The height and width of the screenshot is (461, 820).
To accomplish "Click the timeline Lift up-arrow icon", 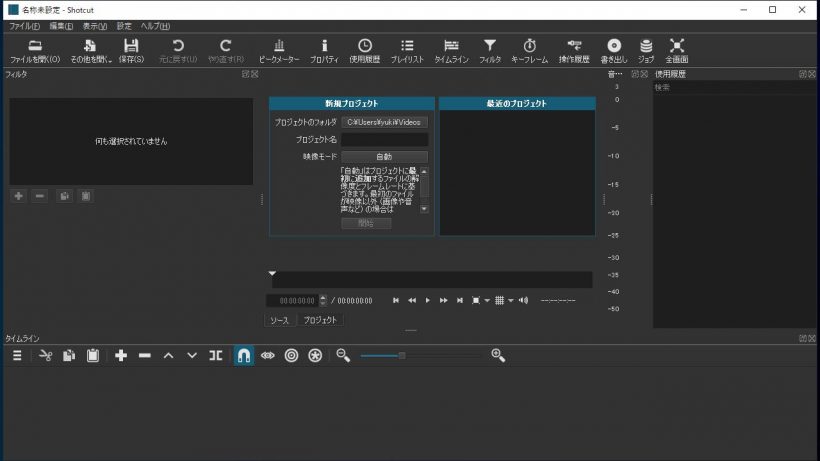I will click(168, 355).
